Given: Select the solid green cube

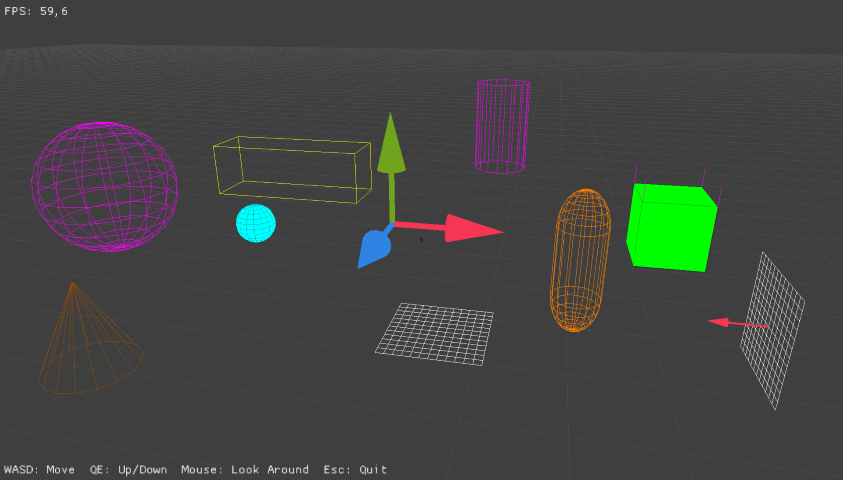Looking at the screenshot, I should (672, 227).
